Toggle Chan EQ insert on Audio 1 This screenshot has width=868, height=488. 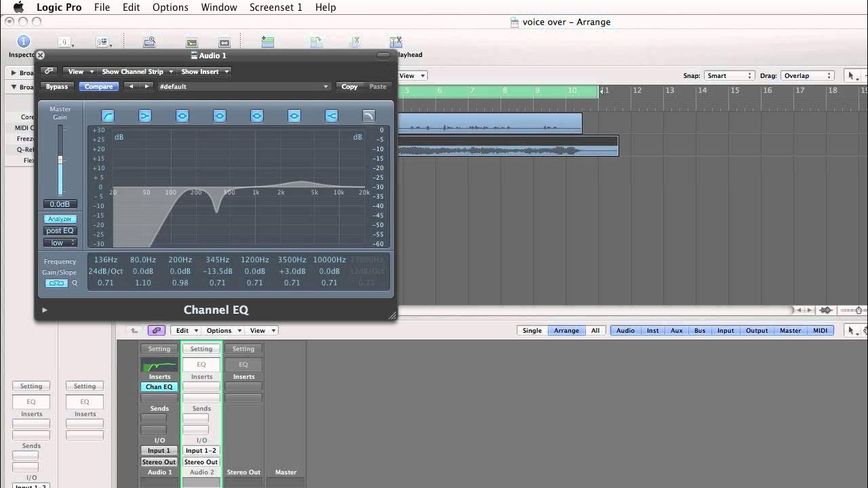(x=159, y=387)
